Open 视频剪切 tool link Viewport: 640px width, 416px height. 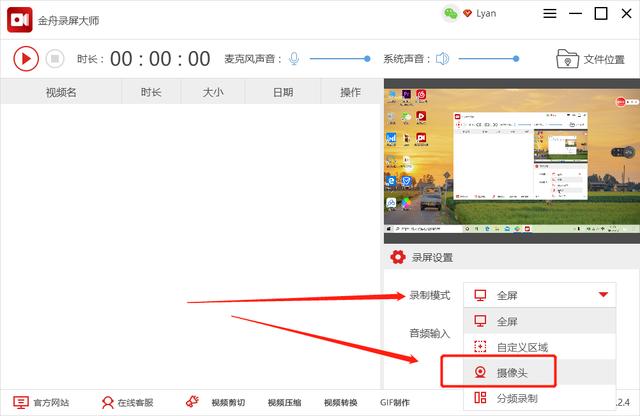(x=228, y=403)
